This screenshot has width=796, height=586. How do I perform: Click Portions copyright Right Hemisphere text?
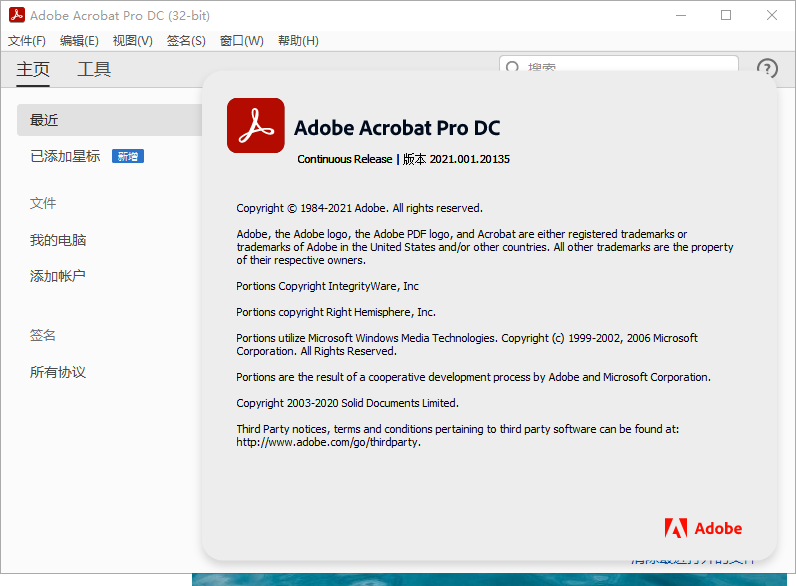pyautogui.click(x=336, y=312)
